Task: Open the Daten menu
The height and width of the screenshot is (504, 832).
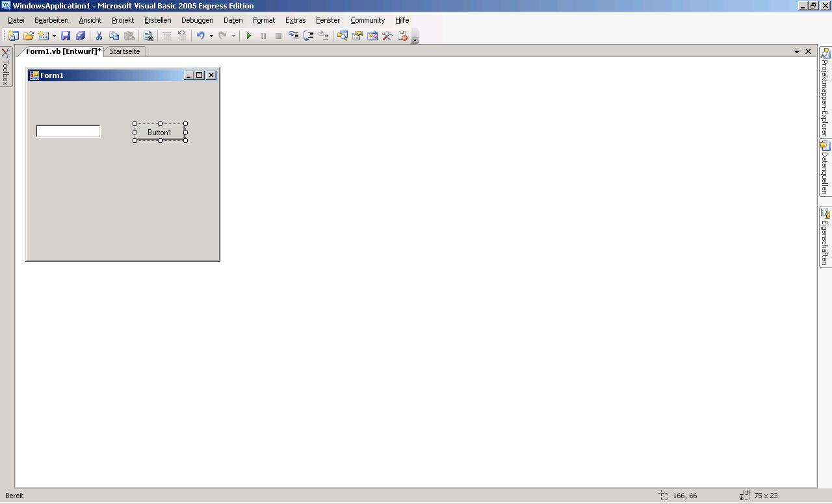Action: tap(233, 20)
